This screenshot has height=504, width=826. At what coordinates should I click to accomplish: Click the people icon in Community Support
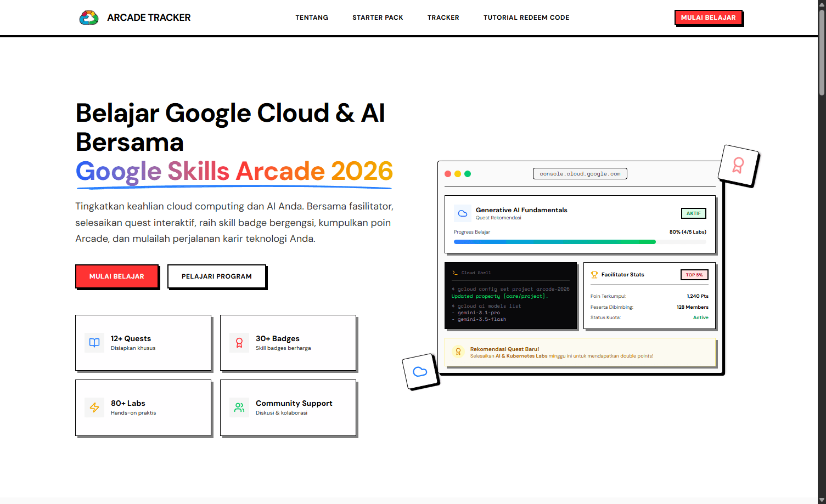click(239, 407)
